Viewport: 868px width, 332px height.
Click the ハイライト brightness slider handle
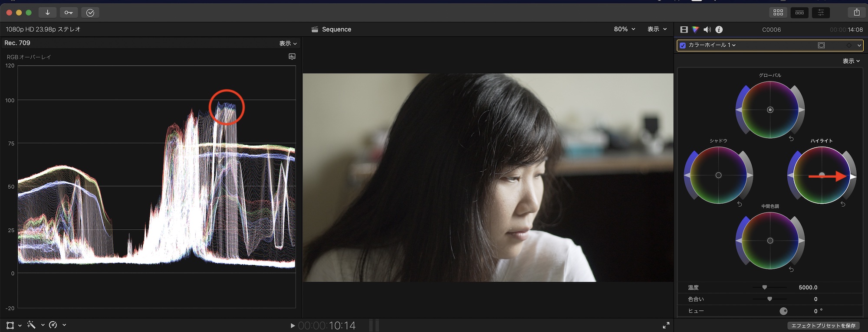tap(854, 177)
